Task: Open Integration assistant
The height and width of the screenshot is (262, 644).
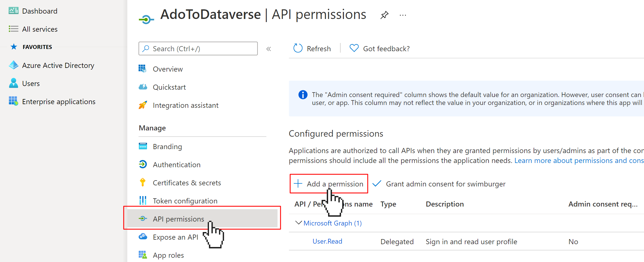Action: tap(185, 105)
